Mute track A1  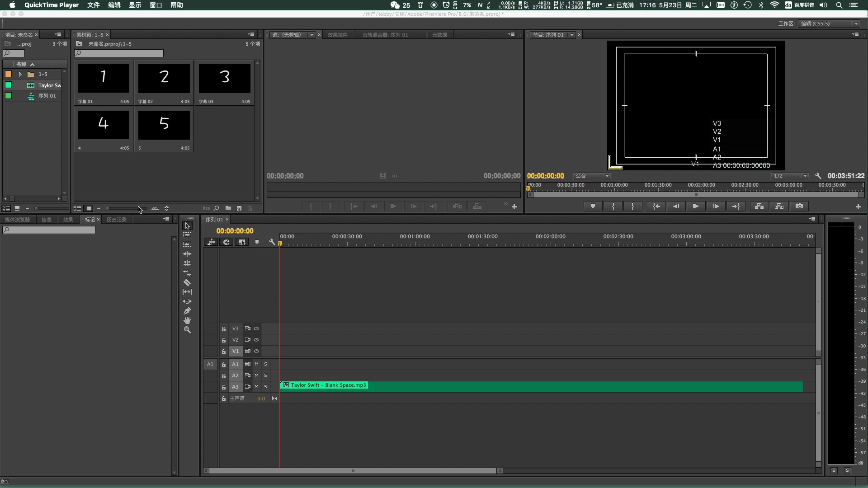tap(256, 364)
